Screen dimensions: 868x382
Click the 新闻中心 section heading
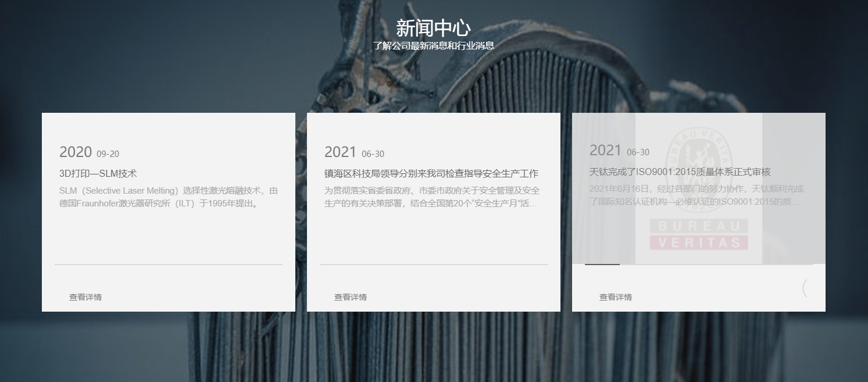click(433, 27)
